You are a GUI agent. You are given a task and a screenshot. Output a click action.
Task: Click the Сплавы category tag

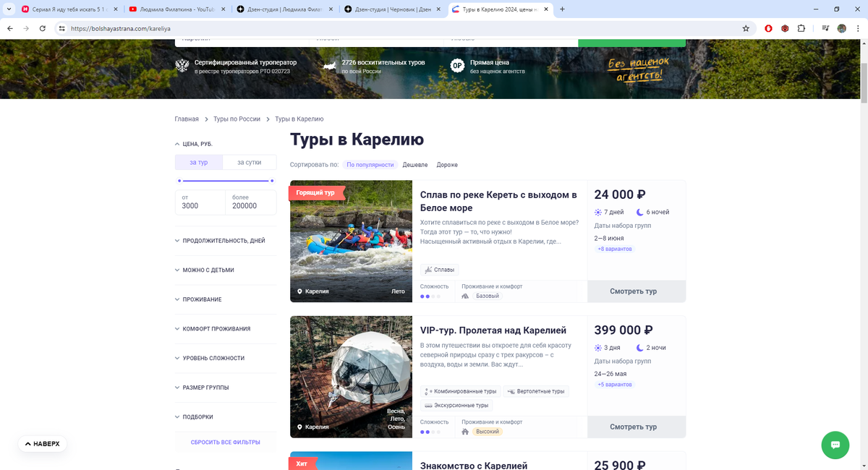point(440,270)
